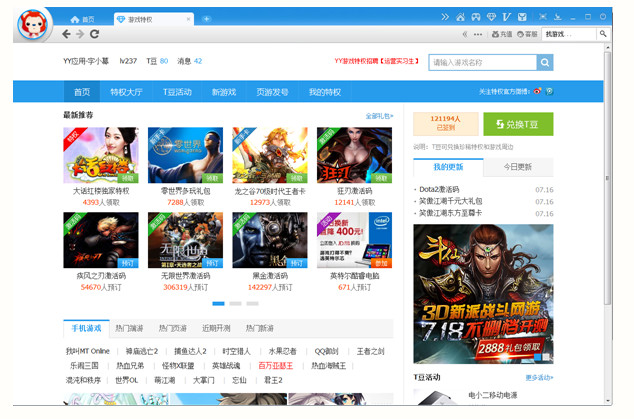Click the browser forward arrow

tap(80, 34)
